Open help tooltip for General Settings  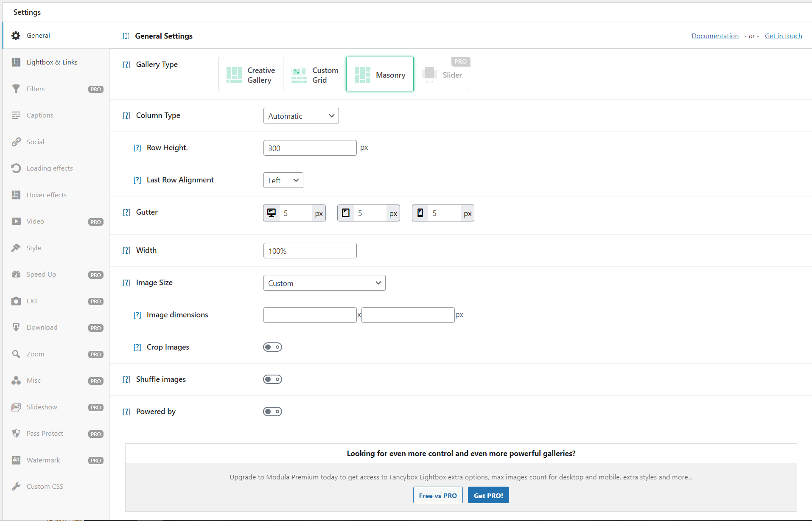[x=126, y=36]
